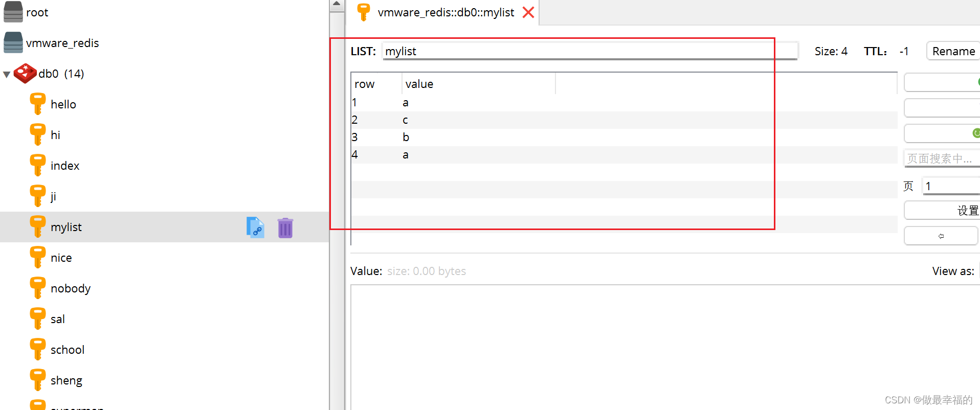
Task: Click the left arrow page button
Action: point(941,236)
